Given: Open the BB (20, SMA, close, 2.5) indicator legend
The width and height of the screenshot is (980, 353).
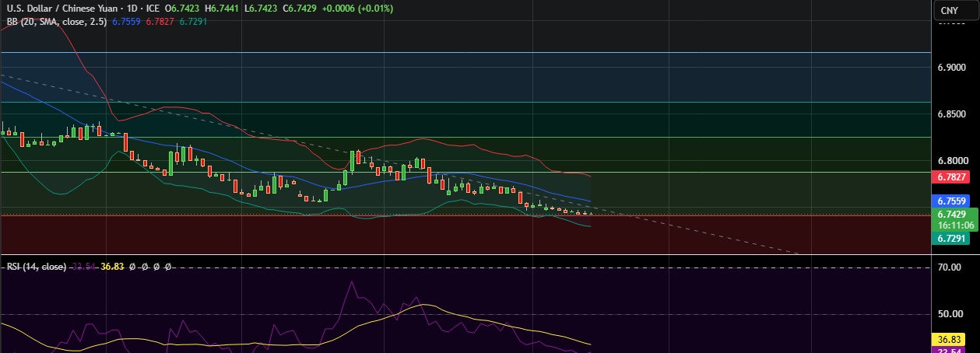Looking at the screenshot, I should tap(57, 22).
